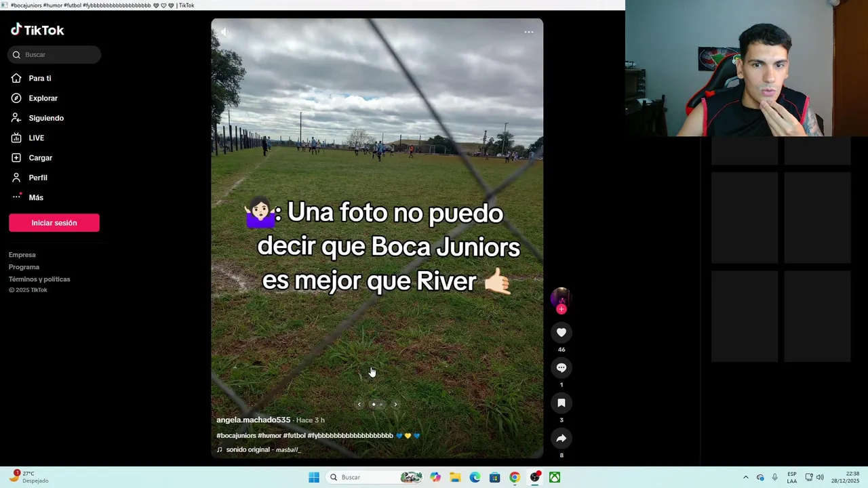Screen dimensions: 868x488
Task: Open File Explorer from taskbar
Action: (x=455, y=477)
